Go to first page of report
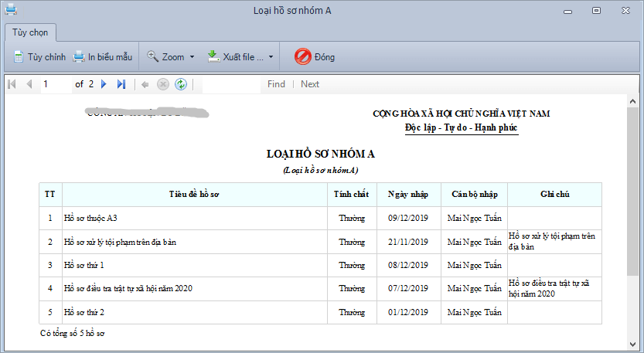The height and width of the screenshot is (353, 644). (12, 84)
